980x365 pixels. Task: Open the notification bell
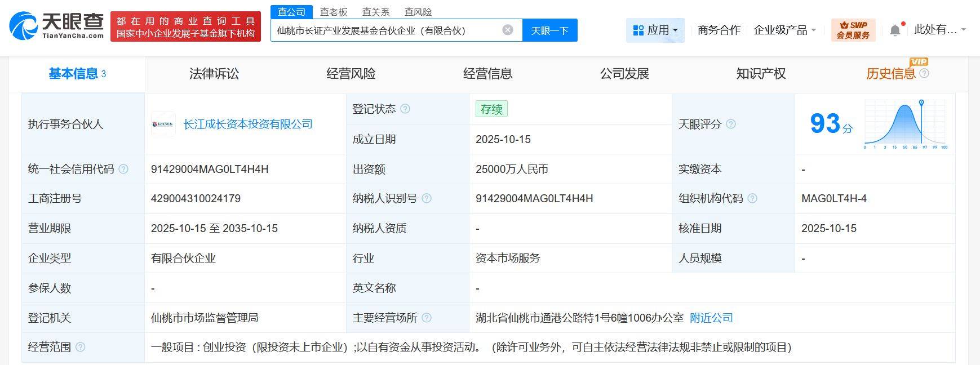895,30
